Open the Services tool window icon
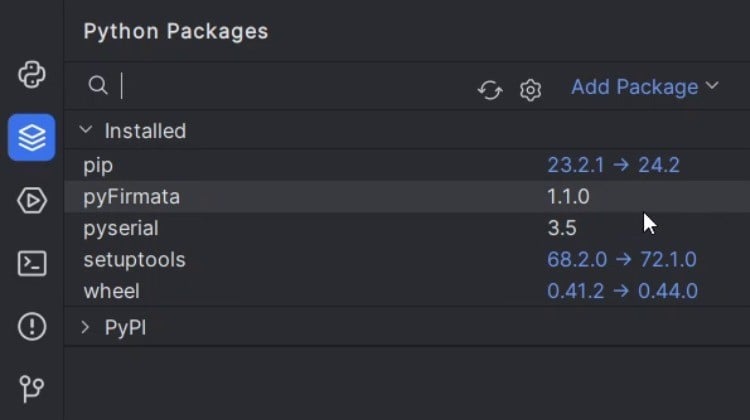 pos(32,200)
